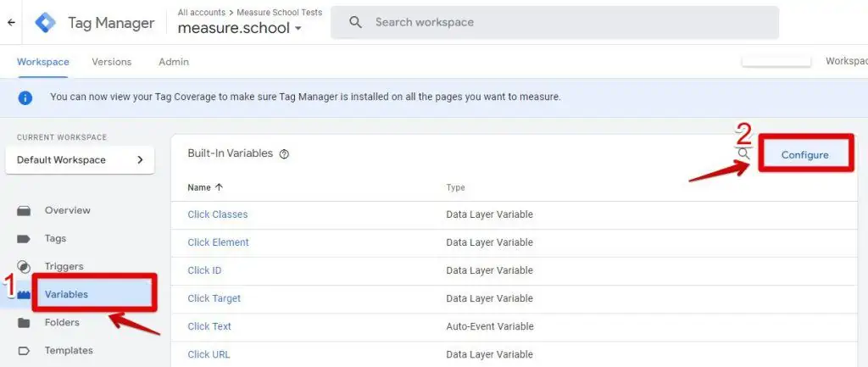Click the Built-In Variables heading
Image resolution: width=868 pixels, height=367 pixels.
click(231, 153)
